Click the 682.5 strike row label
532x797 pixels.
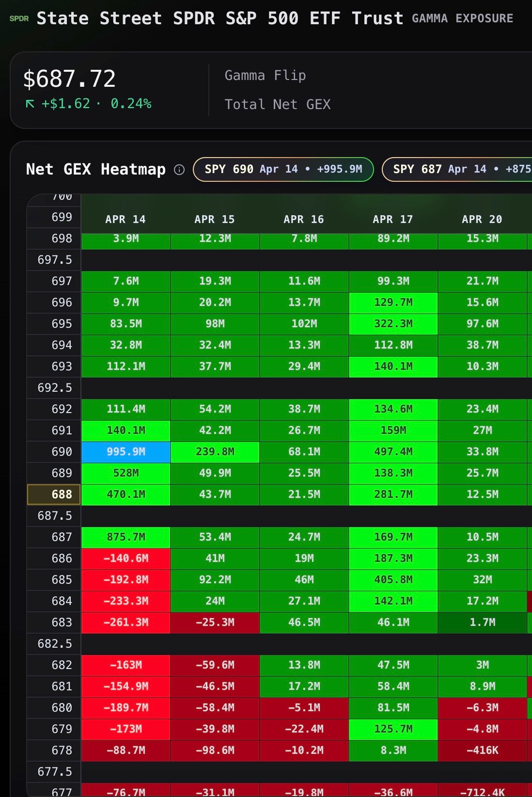pyautogui.click(x=54, y=644)
